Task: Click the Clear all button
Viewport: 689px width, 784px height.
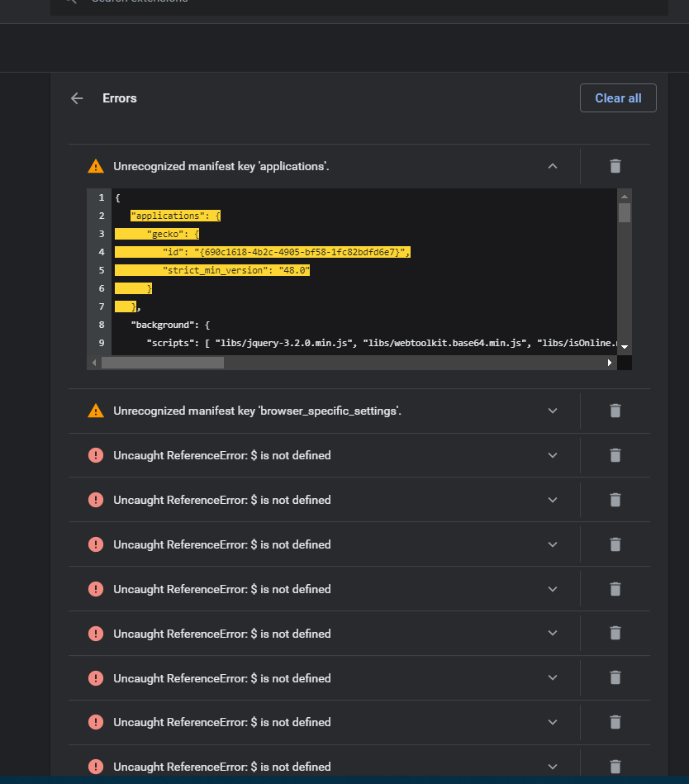Action: [x=618, y=98]
